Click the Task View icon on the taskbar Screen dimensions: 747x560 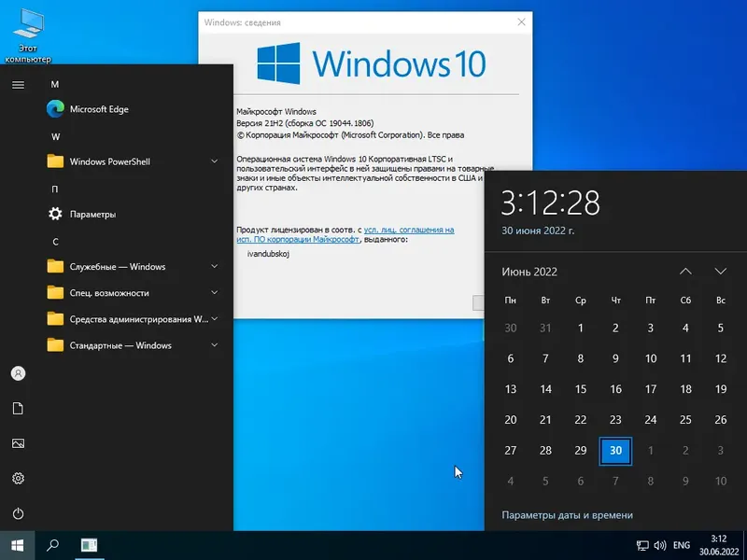point(91,544)
